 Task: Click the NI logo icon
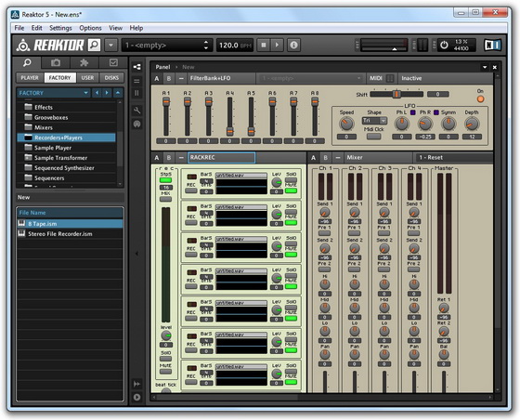pyautogui.click(x=492, y=45)
